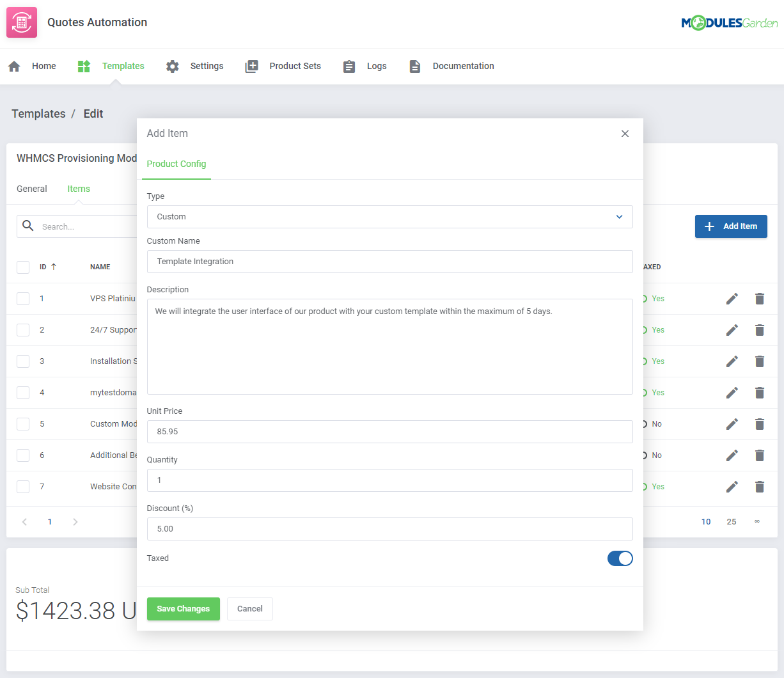This screenshot has height=678, width=784.
Task: Open Logs via the clipboard icon
Action: pos(349,65)
